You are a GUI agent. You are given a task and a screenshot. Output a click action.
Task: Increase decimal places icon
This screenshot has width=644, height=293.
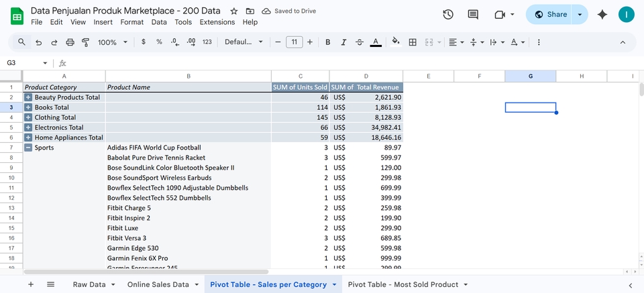191,42
